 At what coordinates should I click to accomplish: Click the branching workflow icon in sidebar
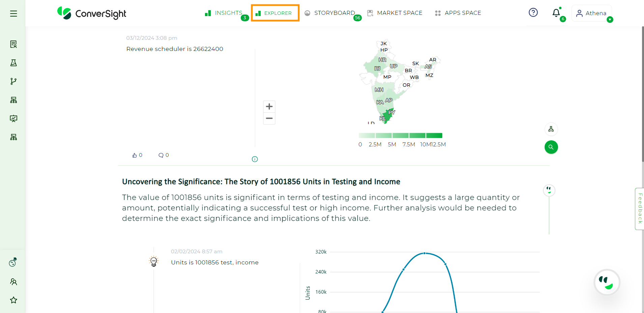[x=13, y=81]
